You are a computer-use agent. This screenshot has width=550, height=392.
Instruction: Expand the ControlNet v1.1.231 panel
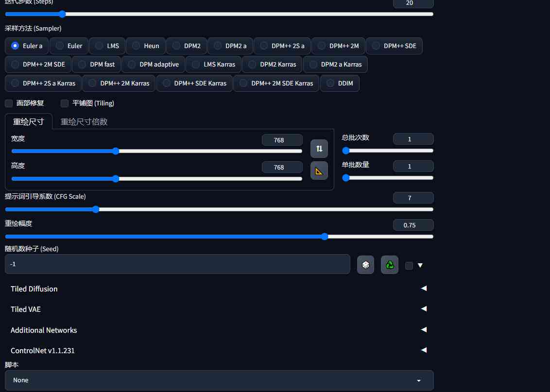219,350
